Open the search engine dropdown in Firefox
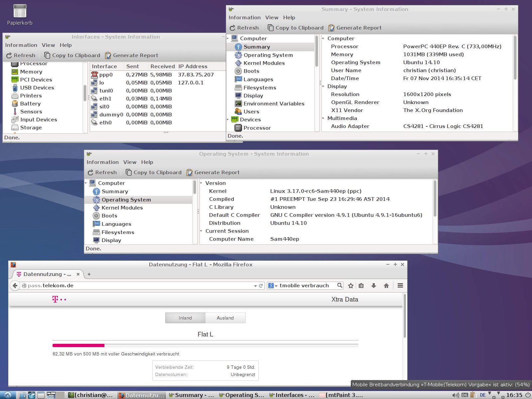The image size is (532, 399). [273, 286]
